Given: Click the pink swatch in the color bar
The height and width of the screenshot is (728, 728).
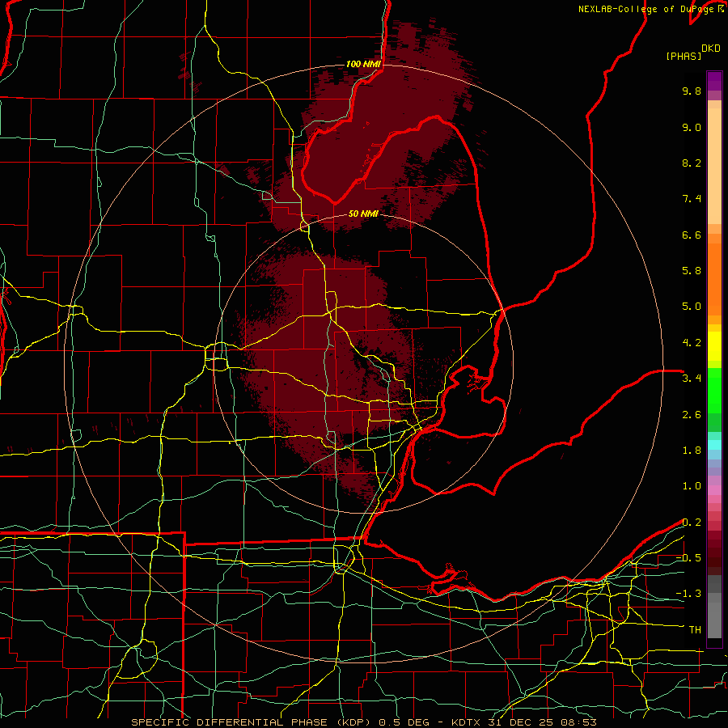Looking at the screenshot, I should tap(714, 490).
